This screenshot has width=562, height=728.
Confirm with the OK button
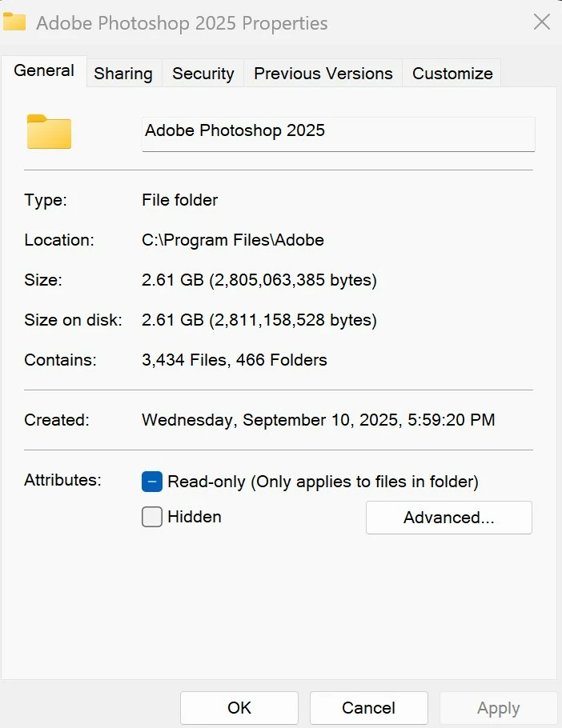click(239, 707)
